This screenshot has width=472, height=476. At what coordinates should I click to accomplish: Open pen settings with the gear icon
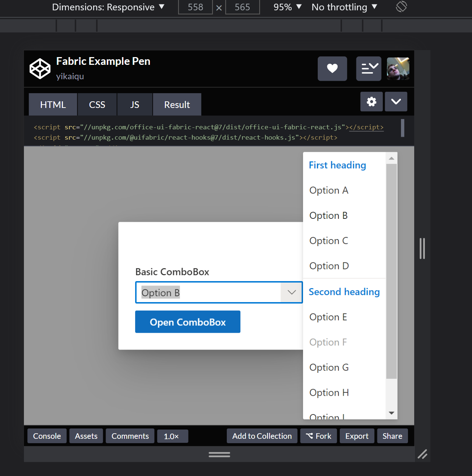(371, 101)
